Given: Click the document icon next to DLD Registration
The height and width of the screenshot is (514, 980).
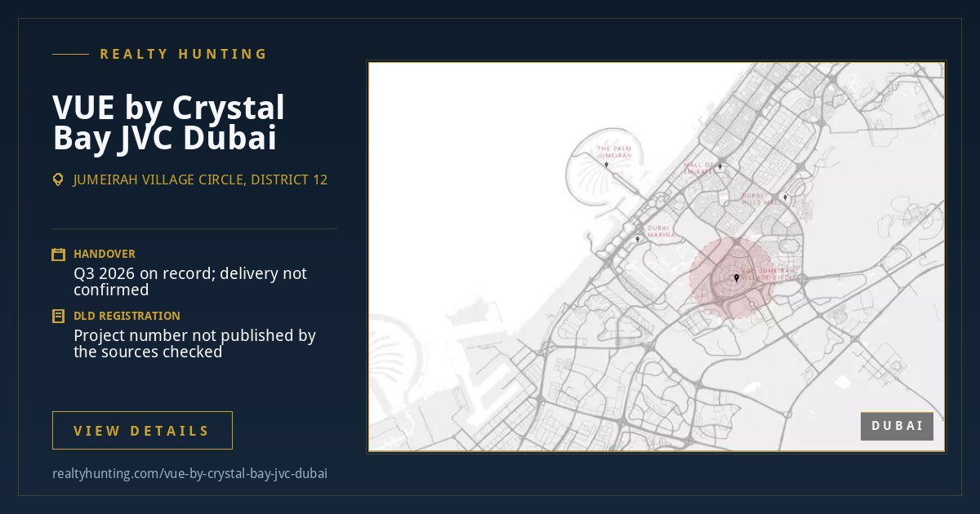Looking at the screenshot, I should pyautogui.click(x=58, y=316).
